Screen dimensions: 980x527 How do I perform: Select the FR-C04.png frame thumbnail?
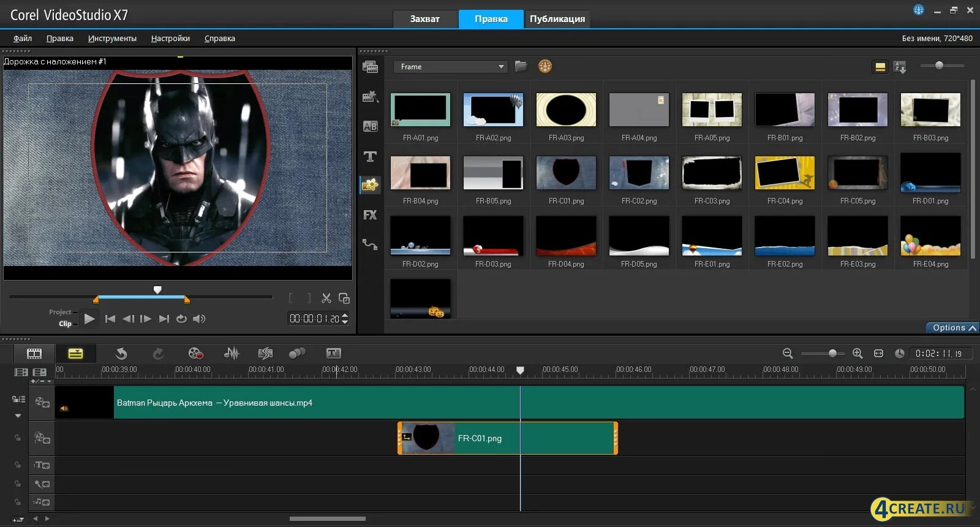(x=785, y=173)
